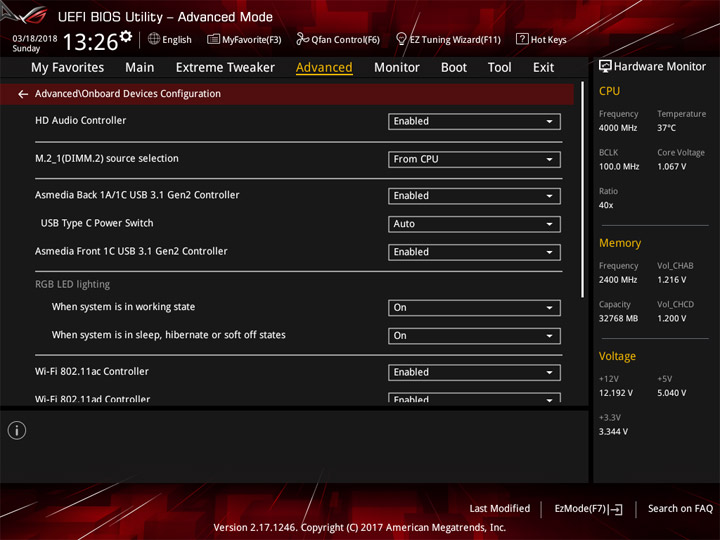Select 'sleep, hibernate or soft off states' label
Image resolution: width=720 pixels, height=540 pixels.
tap(169, 335)
